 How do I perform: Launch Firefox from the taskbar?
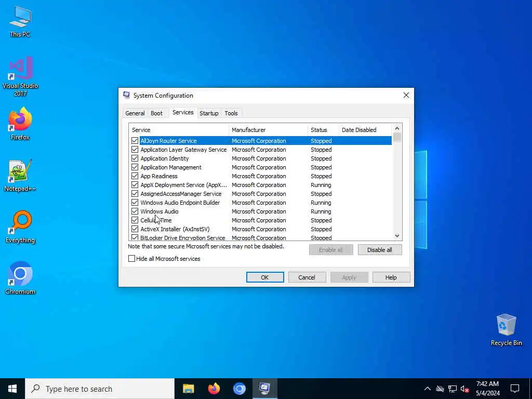click(214, 389)
